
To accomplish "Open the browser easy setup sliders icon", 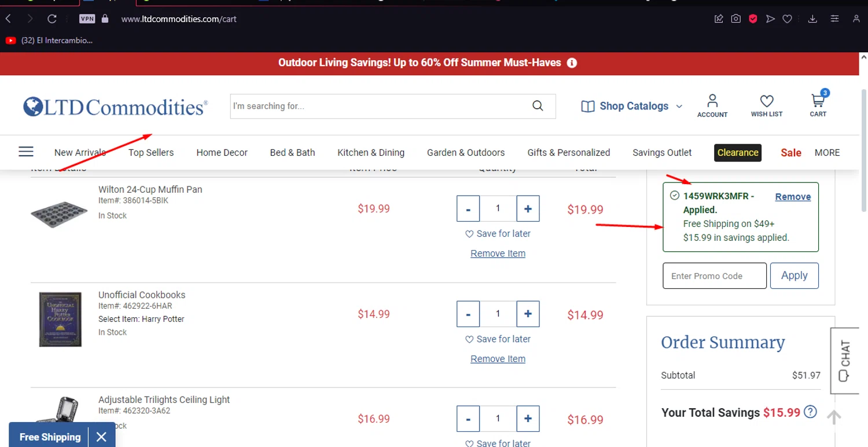I will (x=834, y=19).
